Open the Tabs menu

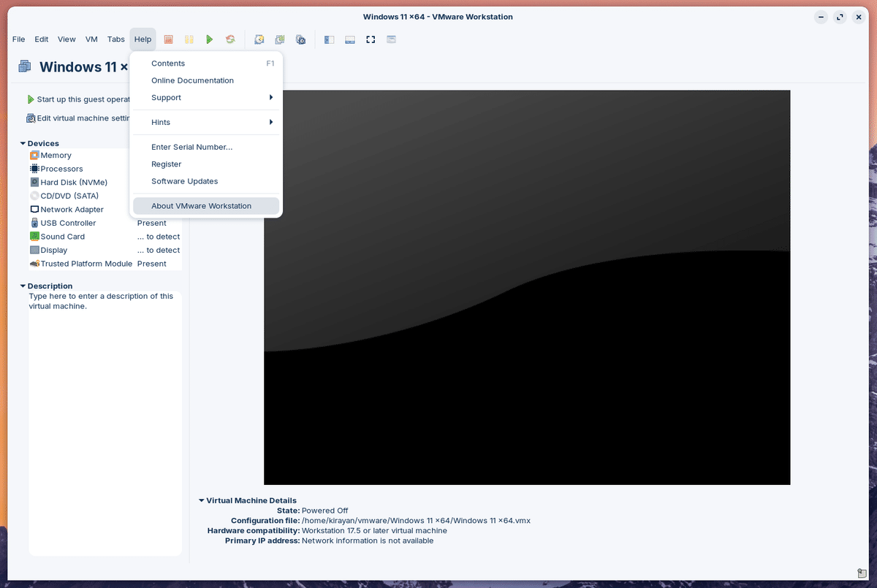116,39
